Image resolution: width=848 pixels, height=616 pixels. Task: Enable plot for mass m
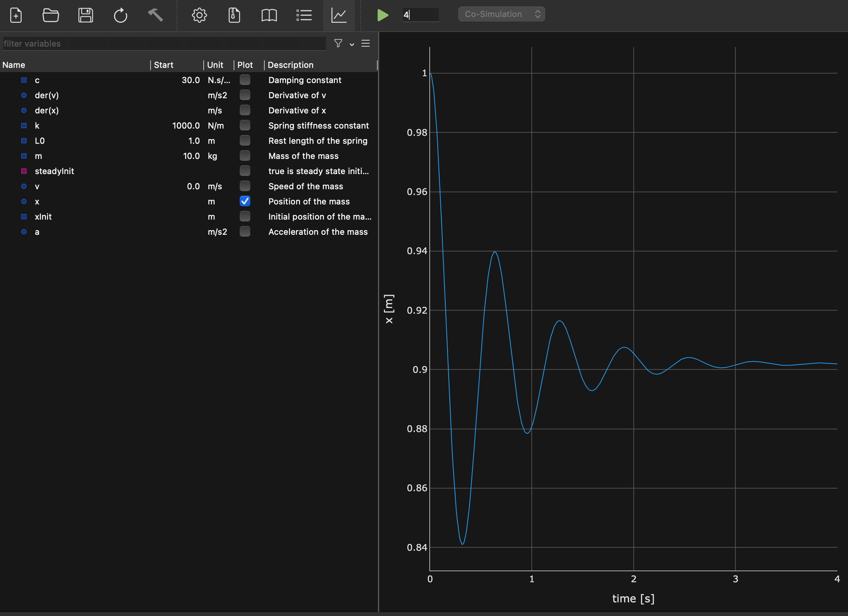245,156
